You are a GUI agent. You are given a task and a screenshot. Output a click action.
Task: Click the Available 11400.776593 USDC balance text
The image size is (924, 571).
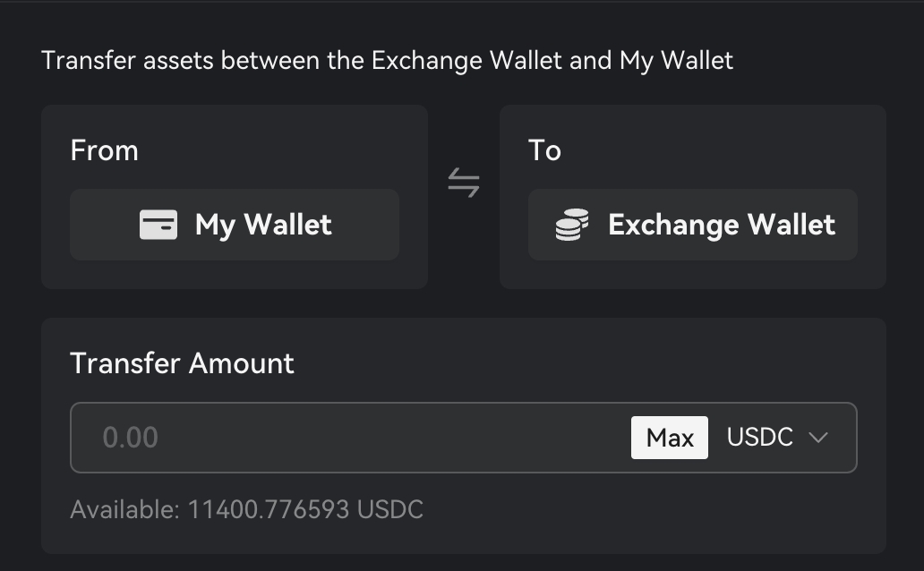click(x=246, y=510)
